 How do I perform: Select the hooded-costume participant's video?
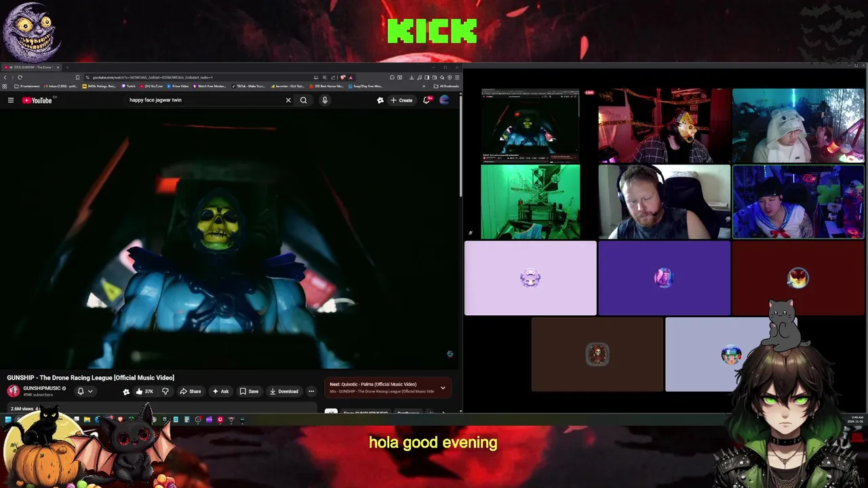click(x=798, y=125)
